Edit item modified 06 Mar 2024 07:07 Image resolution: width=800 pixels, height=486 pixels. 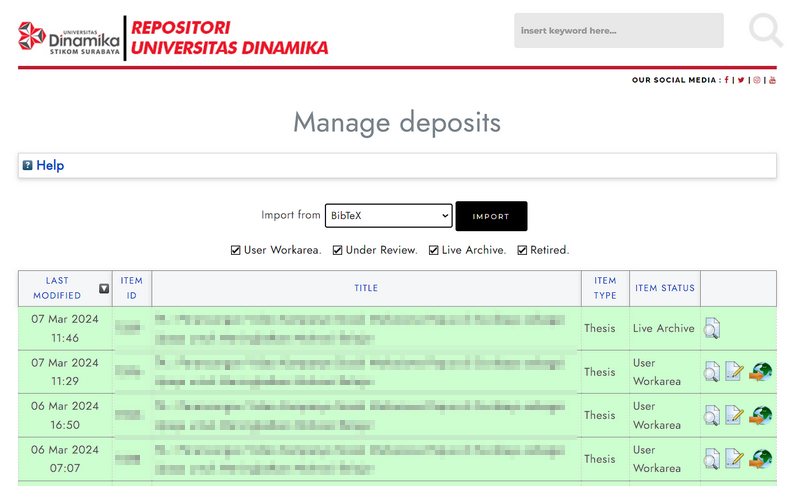(x=734, y=459)
